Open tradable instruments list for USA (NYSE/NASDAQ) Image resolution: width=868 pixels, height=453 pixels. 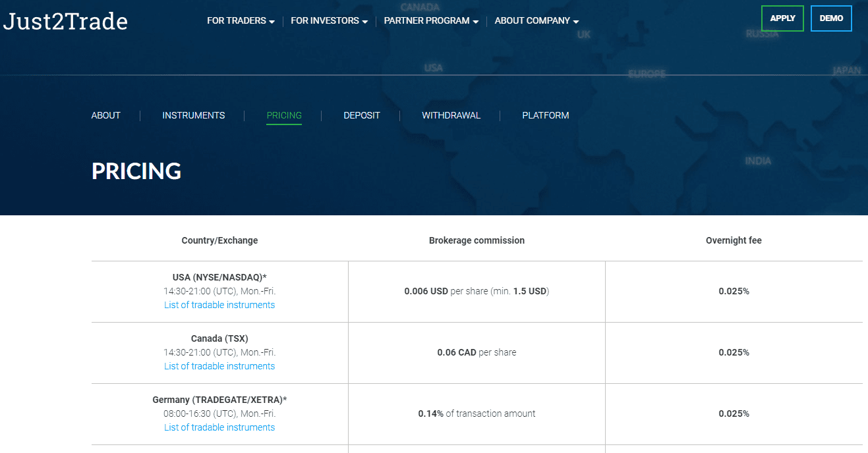(219, 305)
